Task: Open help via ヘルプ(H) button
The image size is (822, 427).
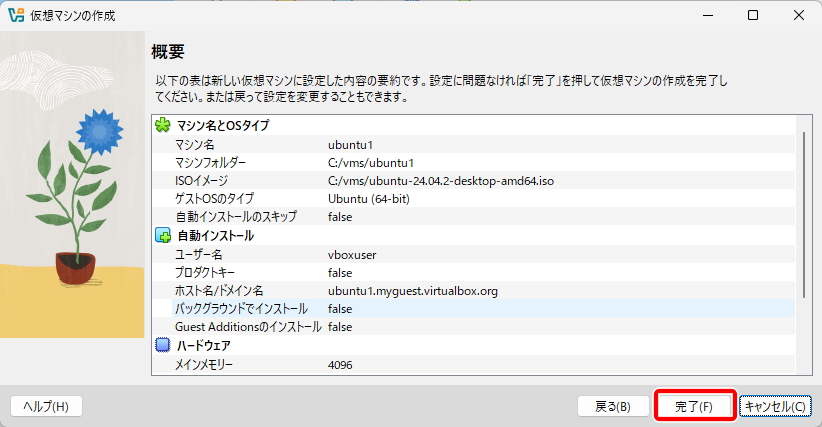Action: (46, 406)
